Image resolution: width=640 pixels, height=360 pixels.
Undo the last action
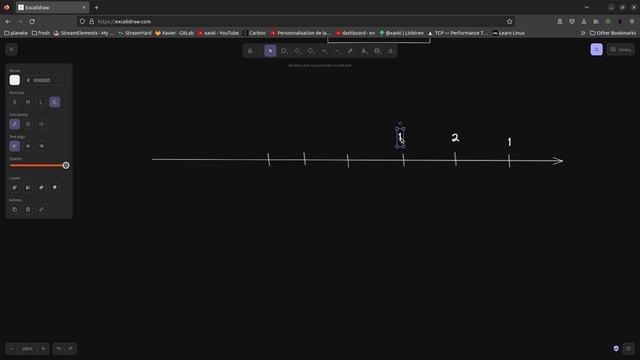(59, 349)
